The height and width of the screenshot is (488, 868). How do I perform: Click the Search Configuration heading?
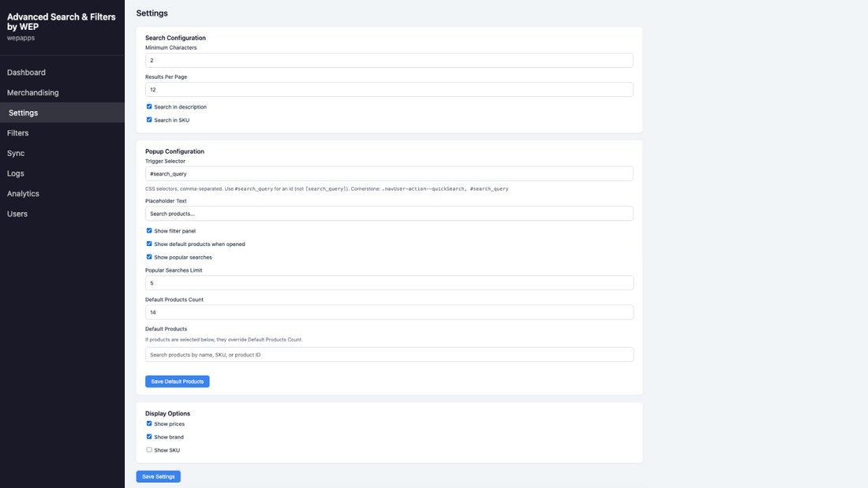(175, 38)
